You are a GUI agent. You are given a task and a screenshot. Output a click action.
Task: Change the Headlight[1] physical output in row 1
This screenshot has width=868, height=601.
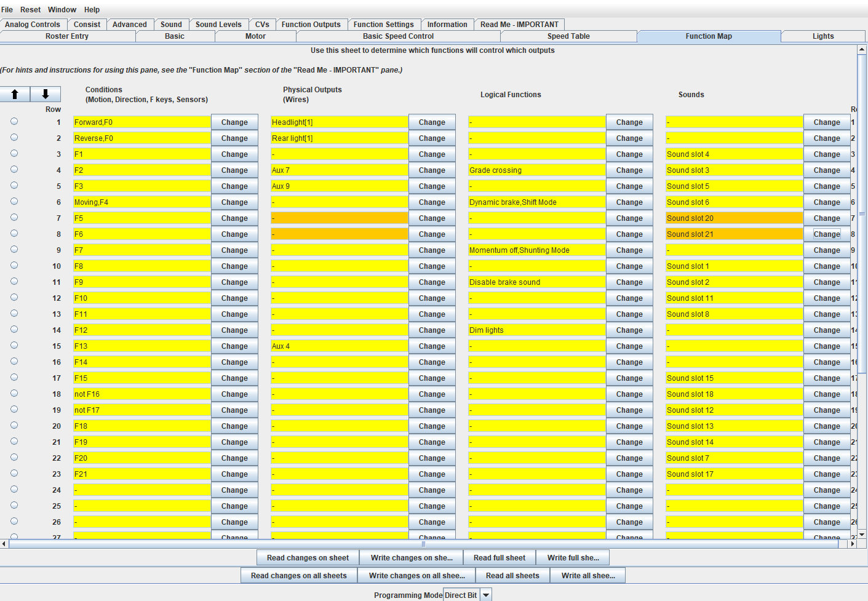coord(432,122)
